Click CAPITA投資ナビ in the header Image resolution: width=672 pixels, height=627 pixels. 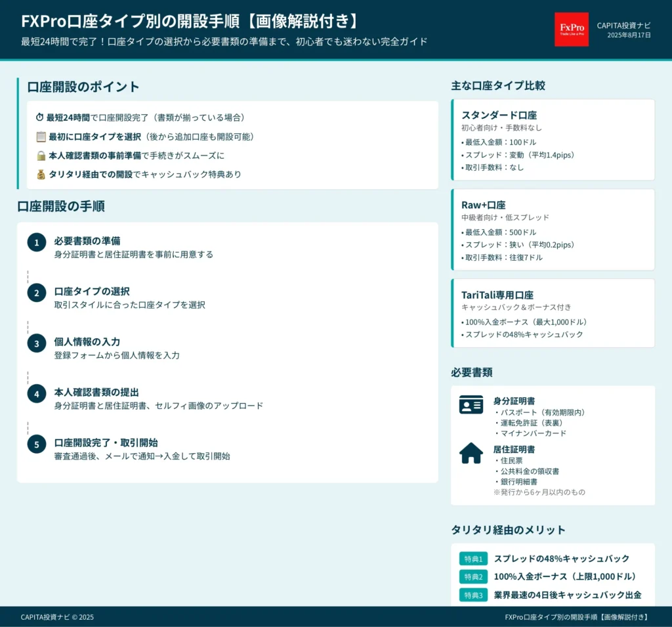coord(623,26)
